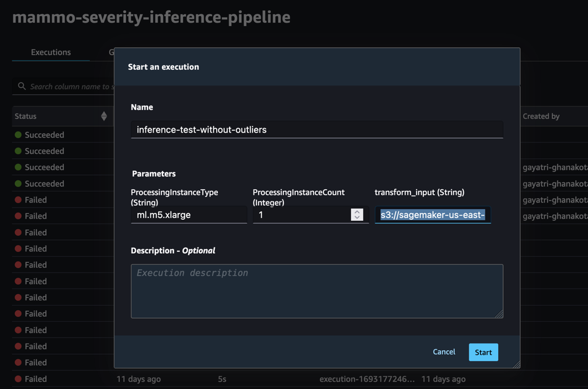Sort by the Status column arrows
The image size is (588, 389).
tap(104, 116)
